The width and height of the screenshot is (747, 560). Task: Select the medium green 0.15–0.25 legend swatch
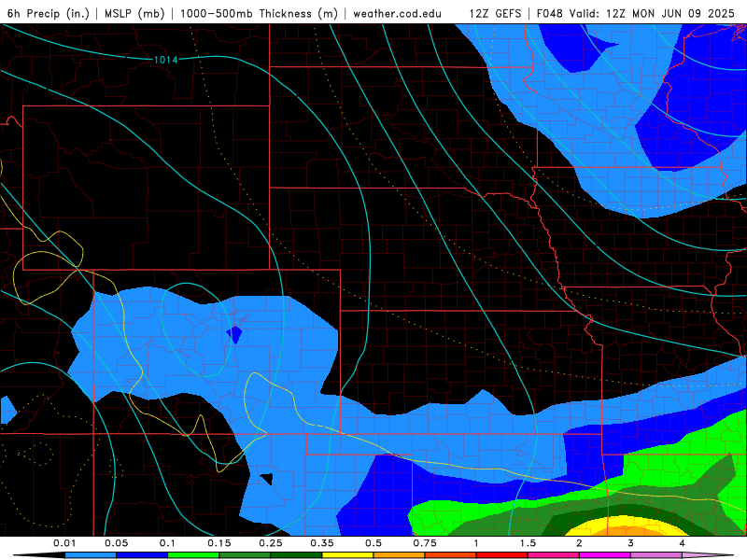tap(245, 555)
